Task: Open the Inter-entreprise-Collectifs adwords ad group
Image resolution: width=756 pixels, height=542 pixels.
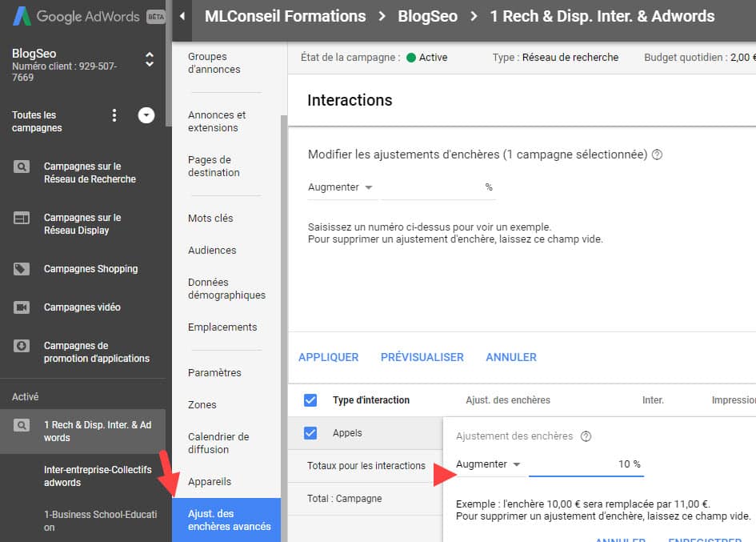Action: point(98,476)
